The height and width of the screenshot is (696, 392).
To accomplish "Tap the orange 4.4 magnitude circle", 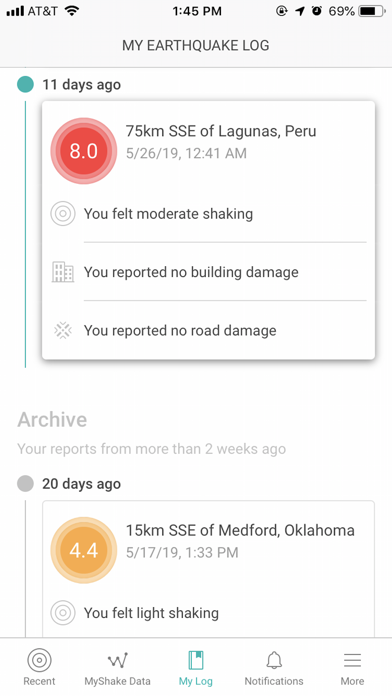I will (83, 550).
